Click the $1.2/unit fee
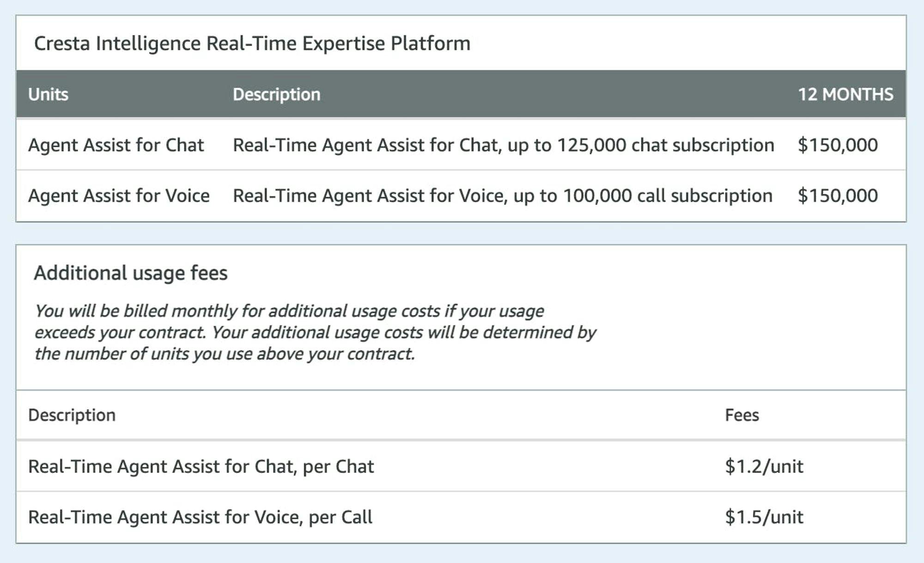 coord(764,466)
